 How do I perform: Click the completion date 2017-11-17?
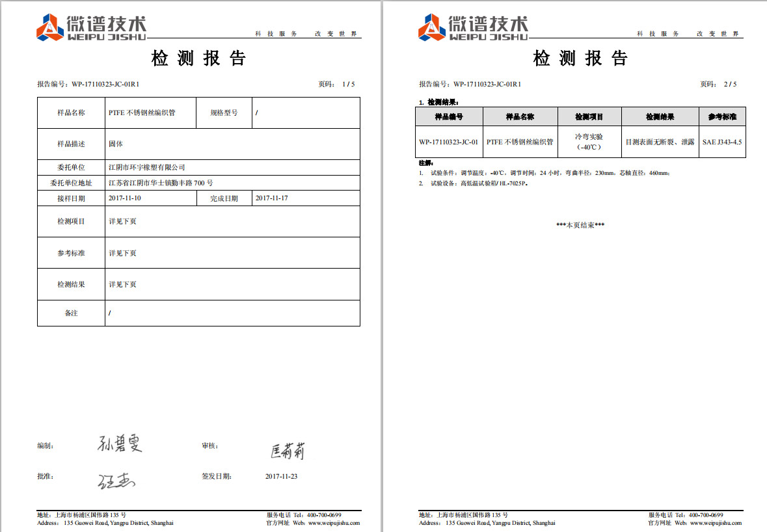[272, 198]
